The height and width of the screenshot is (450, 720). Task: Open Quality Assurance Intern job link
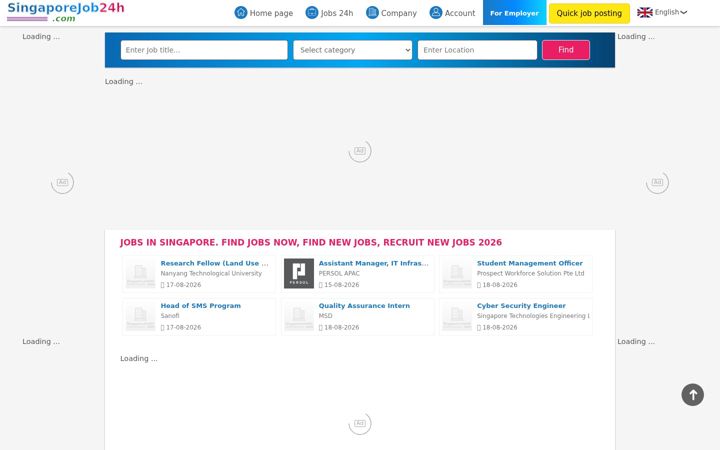click(364, 306)
